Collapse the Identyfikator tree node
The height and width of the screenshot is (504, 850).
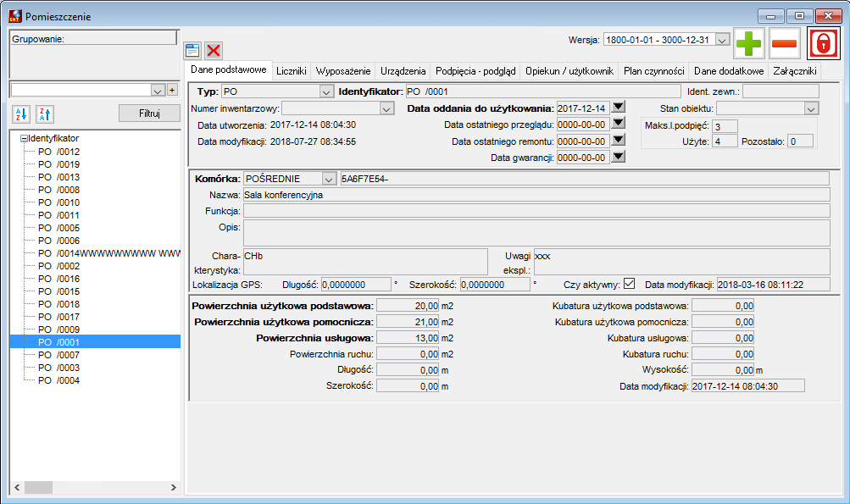tap(24, 139)
